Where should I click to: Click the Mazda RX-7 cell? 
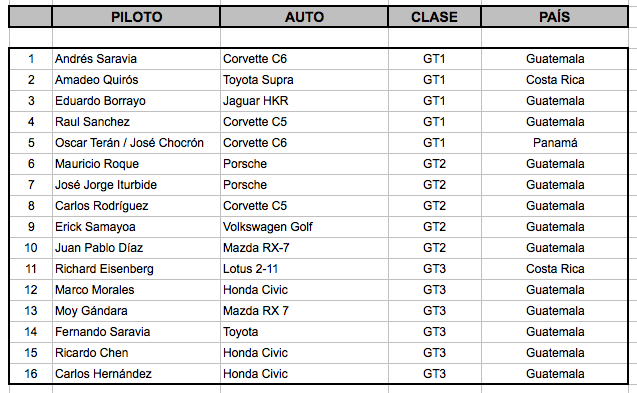304,248
